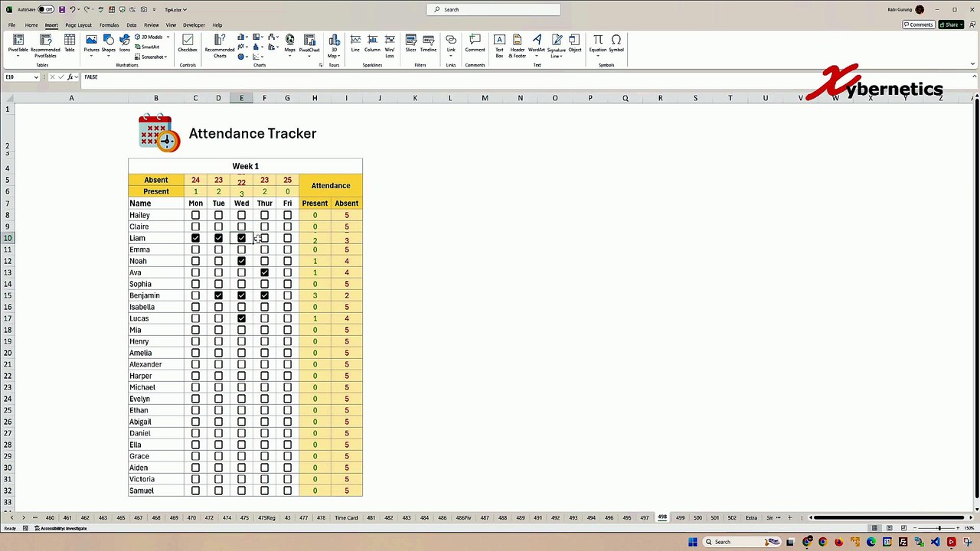Undo the last action
The height and width of the screenshot is (551, 980).
pyautogui.click(x=72, y=9)
